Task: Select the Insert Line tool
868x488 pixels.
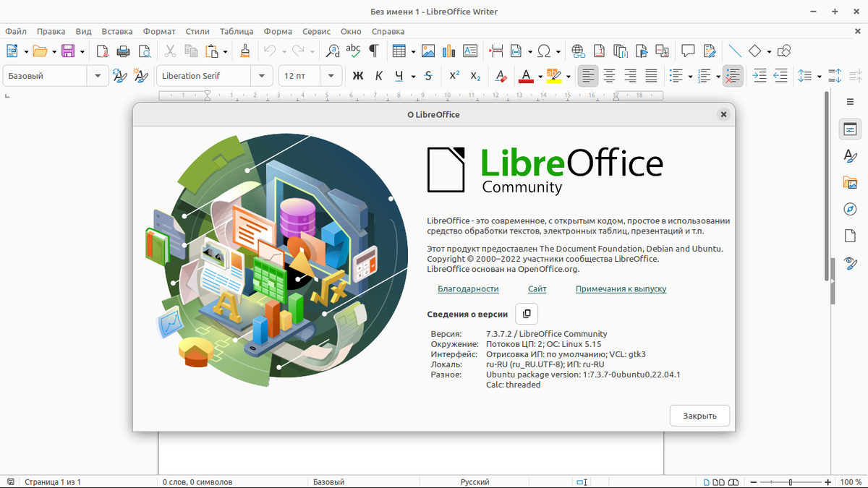Action: pos(735,51)
